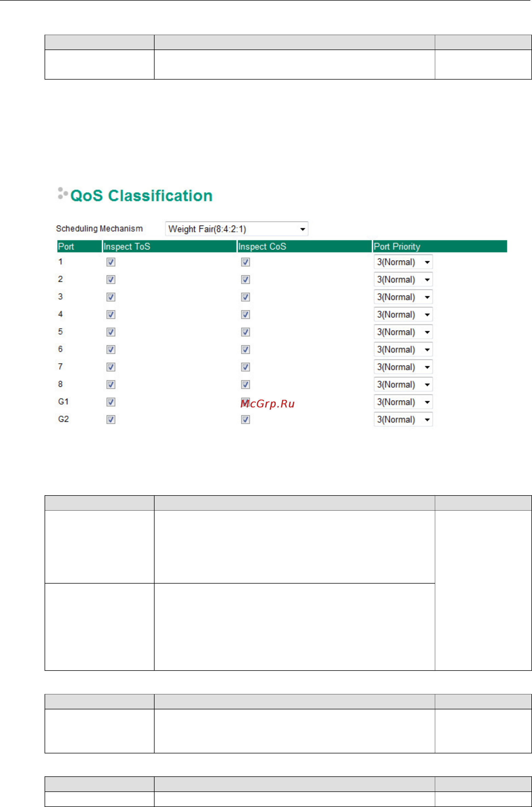Toggle Inspect CoS for port 8
532x807 pixels.
(246, 384)
